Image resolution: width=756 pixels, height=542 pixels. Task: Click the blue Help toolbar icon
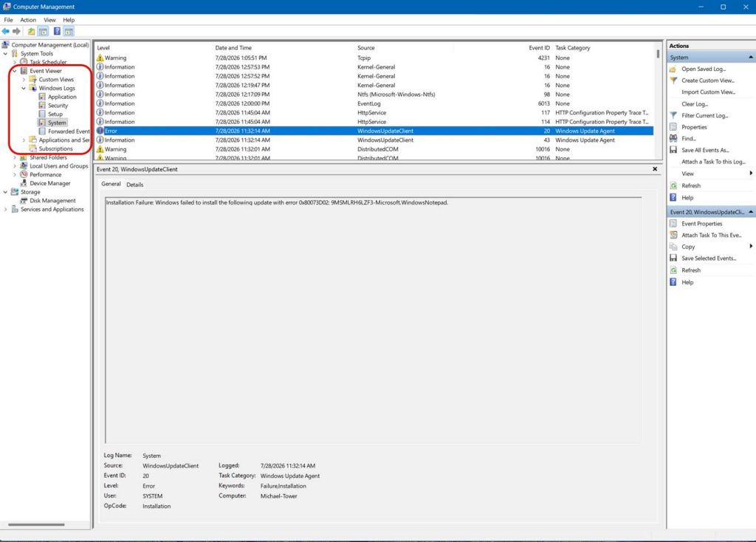pos(57,31)
